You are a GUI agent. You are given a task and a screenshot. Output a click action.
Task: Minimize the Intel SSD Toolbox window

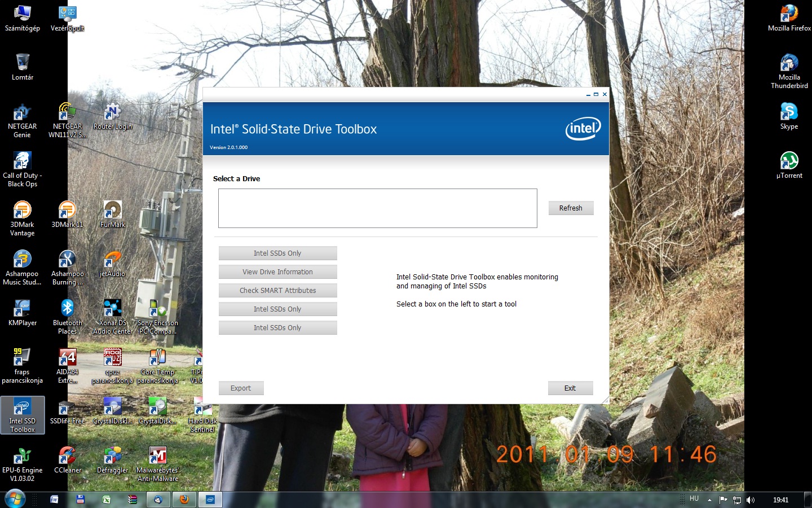(x=588, y=94)
